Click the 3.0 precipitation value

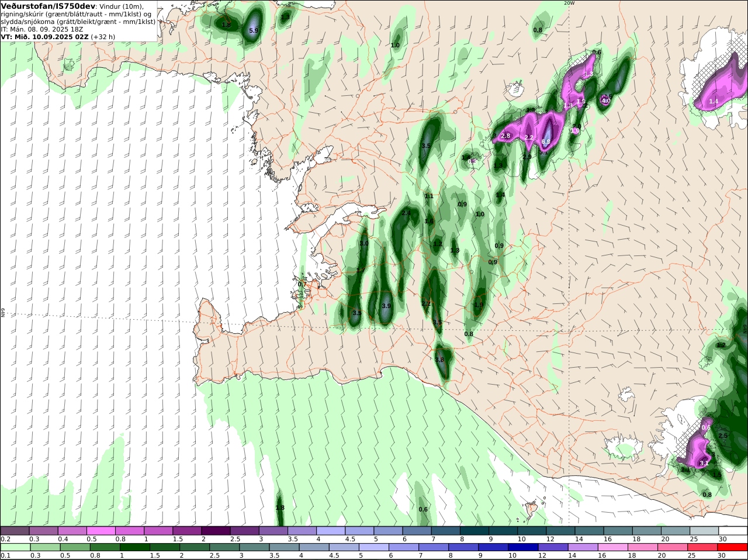[364, 243]
